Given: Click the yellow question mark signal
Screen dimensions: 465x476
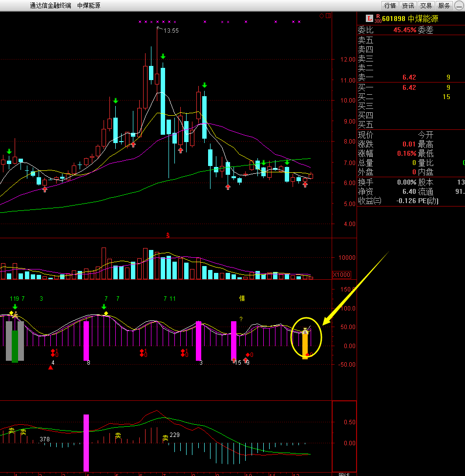Looking at the screenshot, I should pos(241,319).
